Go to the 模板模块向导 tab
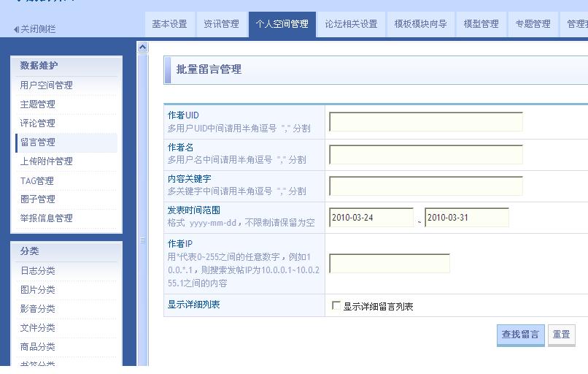This screenshot has width=588, height=374. coord(420,24)
